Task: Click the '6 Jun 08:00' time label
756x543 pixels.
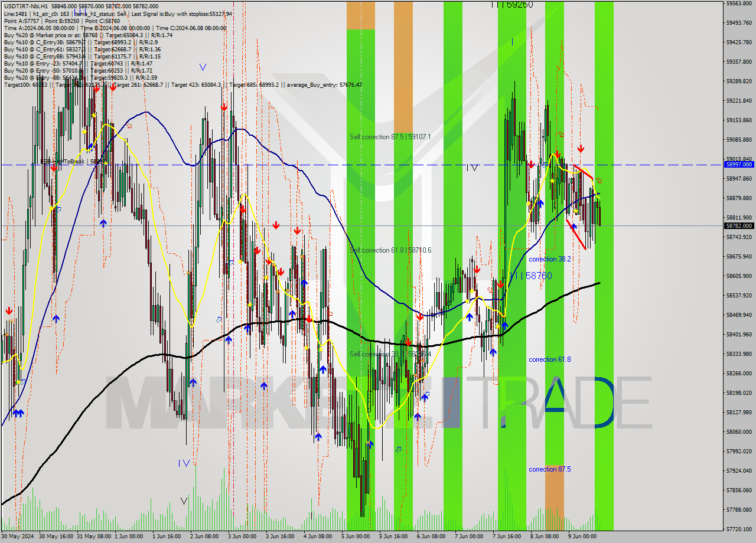Action: click(x=431, y=537)
